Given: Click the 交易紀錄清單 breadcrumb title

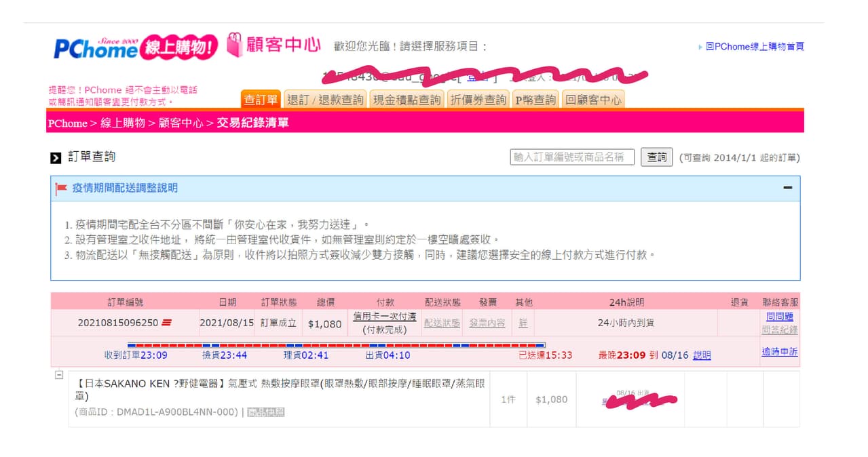Looking at the screenshot, I should coord(252,123).
